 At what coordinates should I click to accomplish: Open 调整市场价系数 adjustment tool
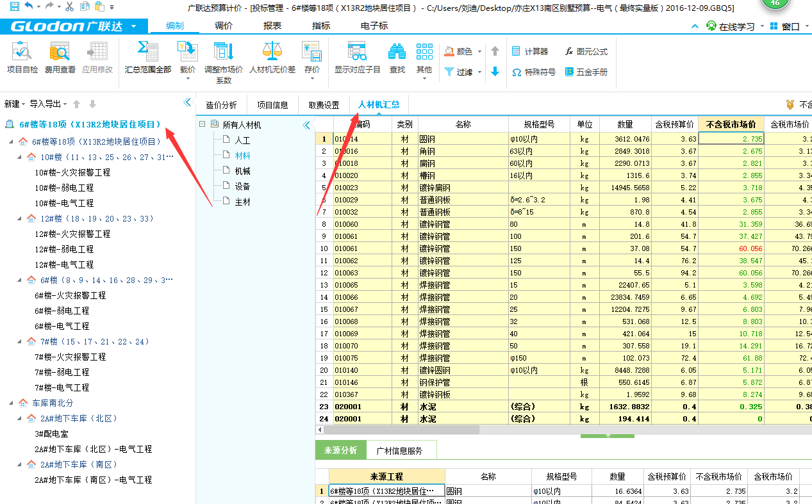click(x=224, y=63)
